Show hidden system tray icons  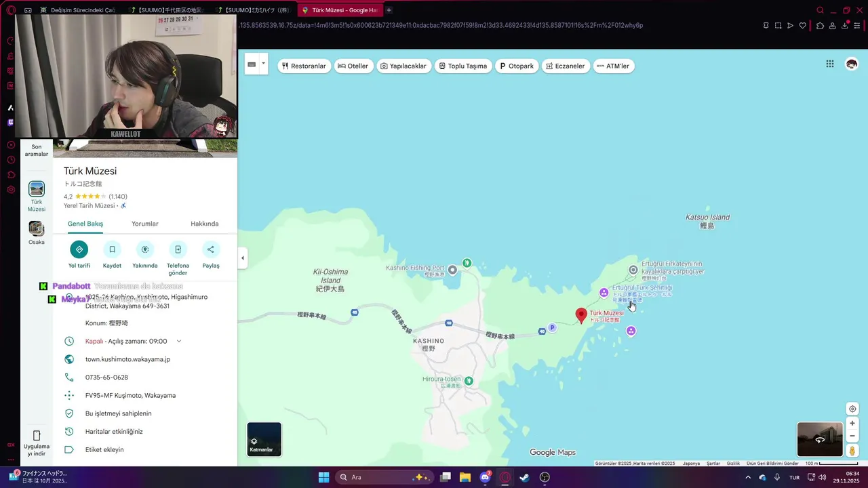748,477
